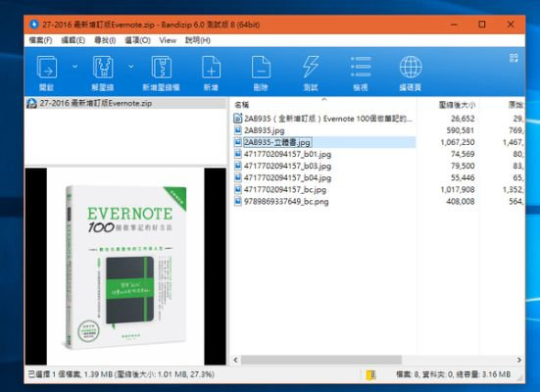Image resolution: width=540 pixels, height=392 pixels.
Task: Click the horizontal scrollbar thumb in the file list
Action: (321, 360)
